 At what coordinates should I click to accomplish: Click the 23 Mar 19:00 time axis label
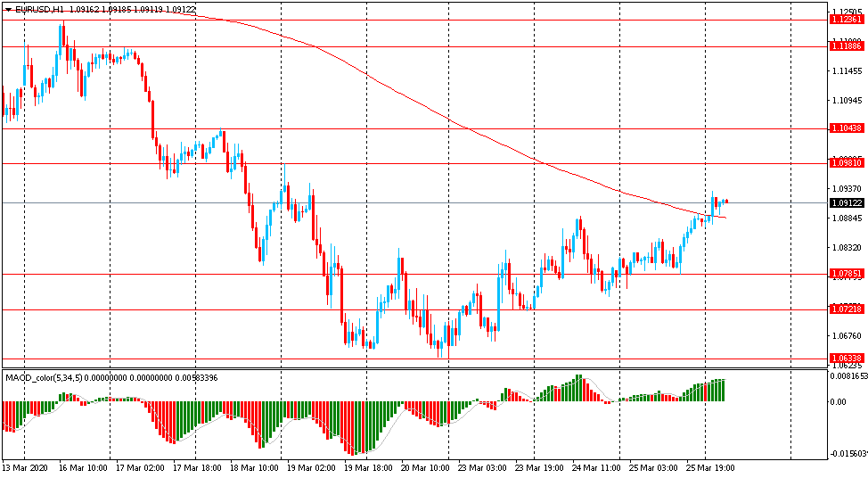point(539,468)
